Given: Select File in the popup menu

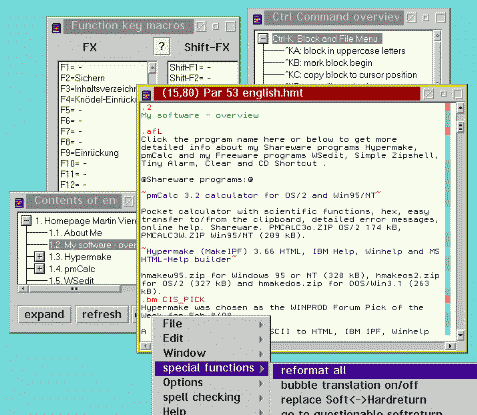Looking at the screenshot, I should [x=211, y=324].
